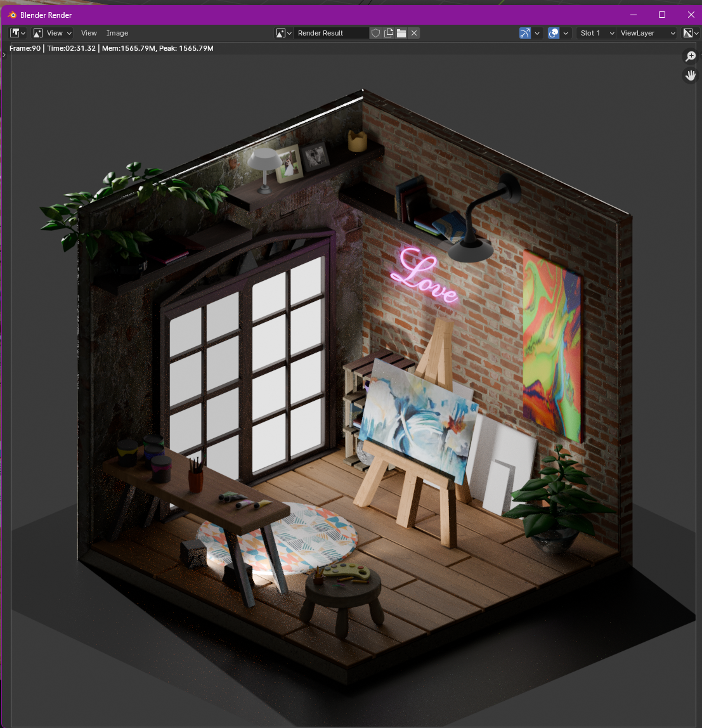Click the zoom magnifier gizmo

point(691,56)
